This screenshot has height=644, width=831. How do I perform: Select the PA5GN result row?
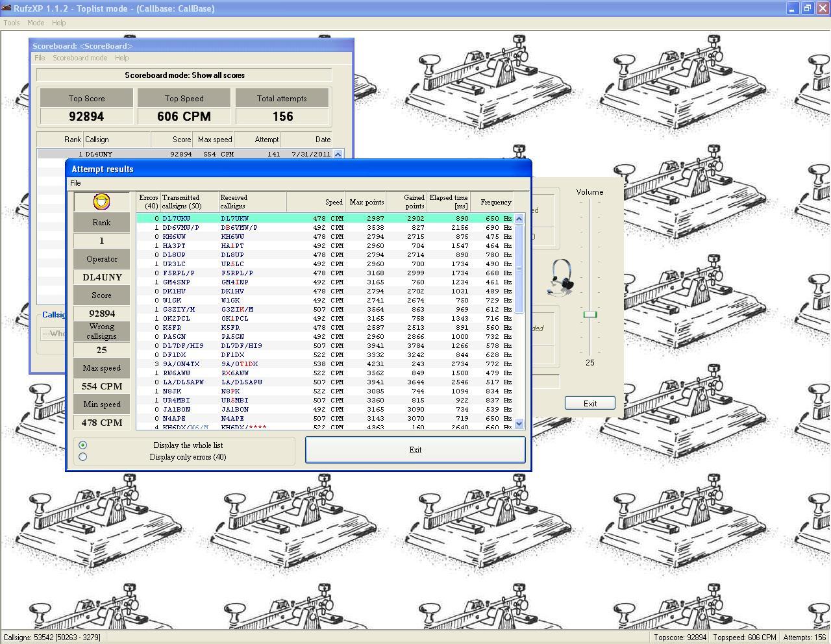[x=325, y=337]
